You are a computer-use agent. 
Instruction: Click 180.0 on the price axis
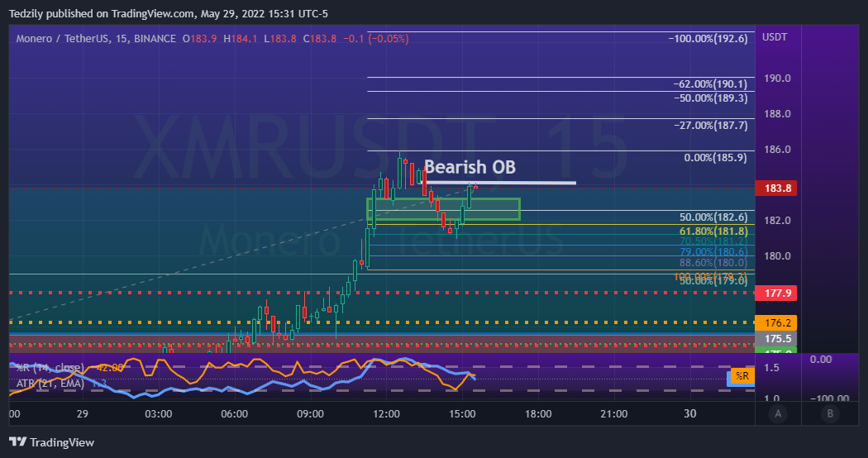coord(777,255)
